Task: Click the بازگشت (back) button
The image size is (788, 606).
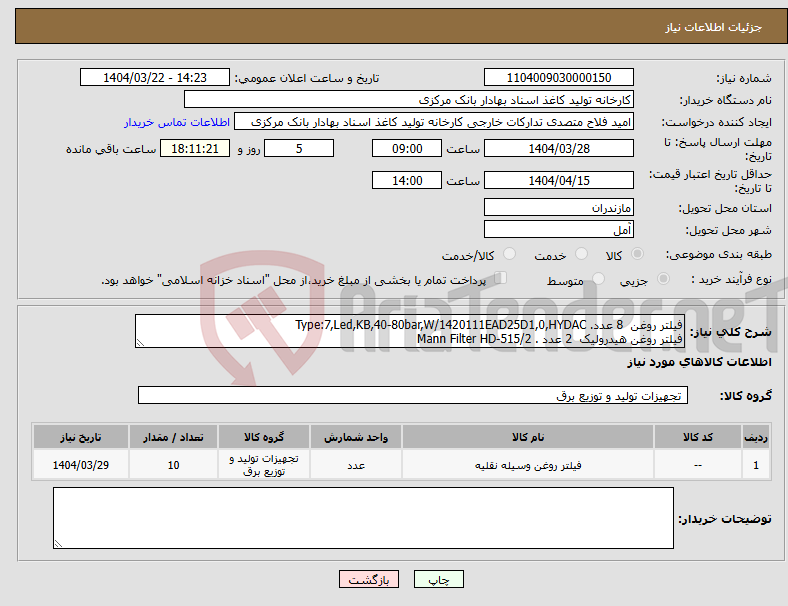Action: click(x=368, y=579)
